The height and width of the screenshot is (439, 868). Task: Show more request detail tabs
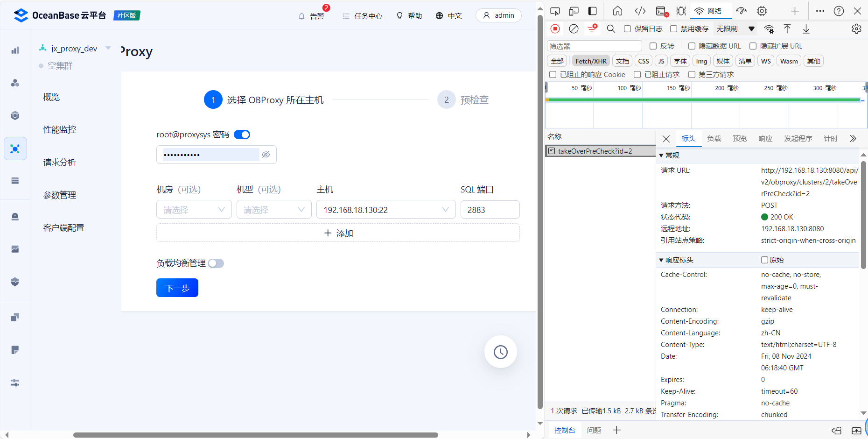pyautogui.click(x=853, y=139)
